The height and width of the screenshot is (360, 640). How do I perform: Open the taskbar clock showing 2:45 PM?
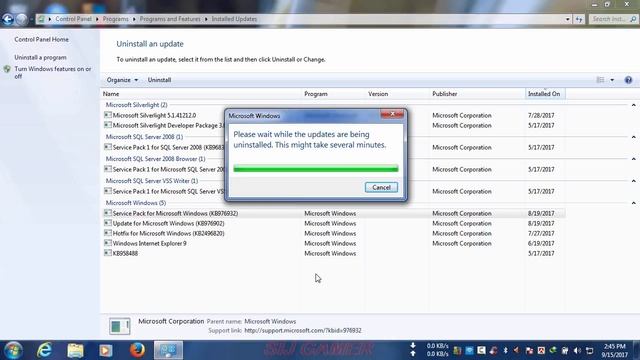614,351
